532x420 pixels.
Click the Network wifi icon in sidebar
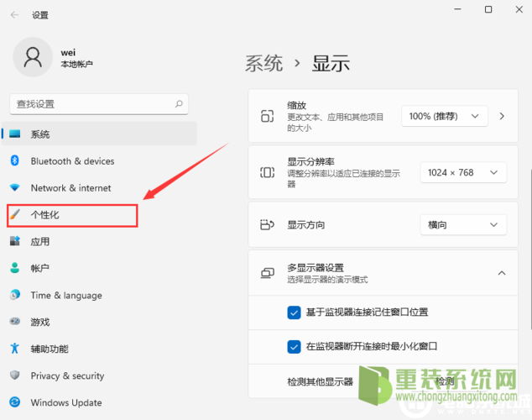point(15,187)
